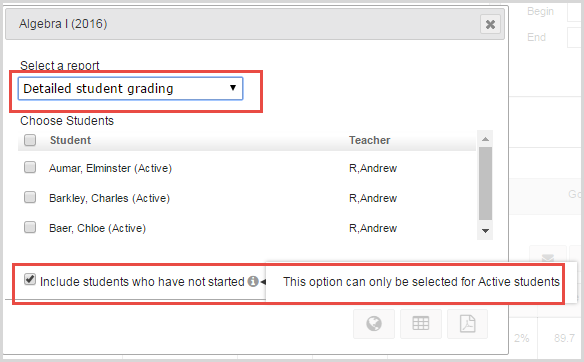Click the Begin date field
The image size is (584, 362).
click(x=575, y=12)
